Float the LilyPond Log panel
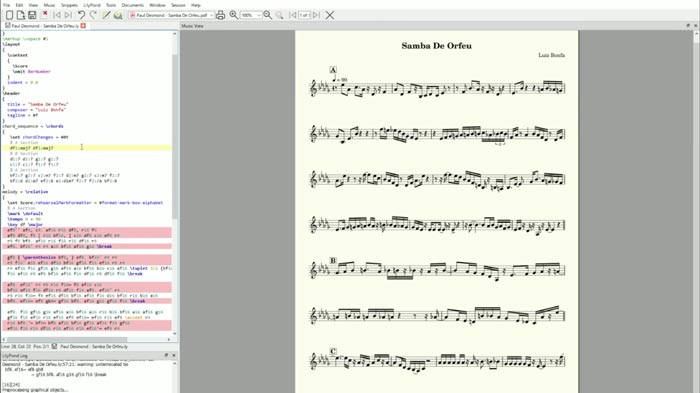Image resolution: width=700 pixels, height=393 pixels. point(166,355)
